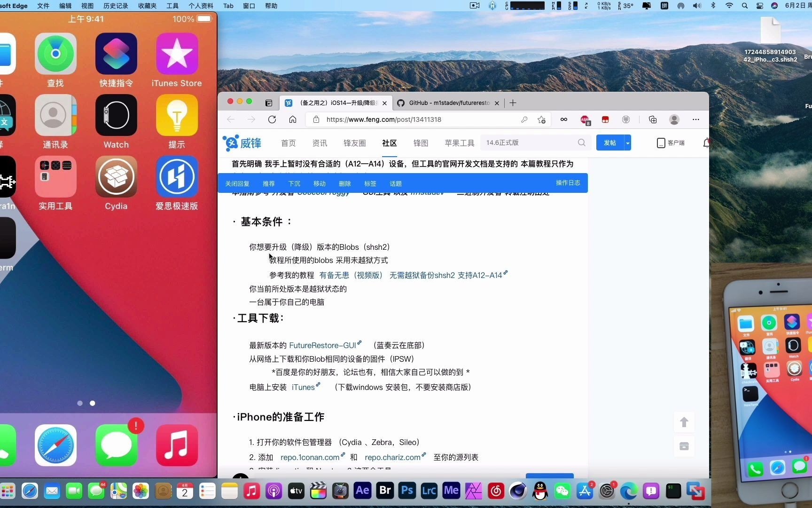This screenshot has width=812, height=508.
Task: Open the 收藏夹 menu in menu bar
Action: 147,6
